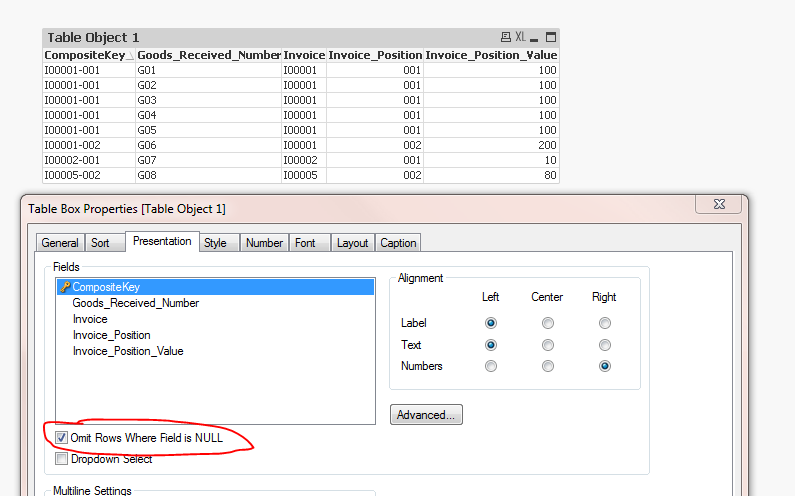Select Goods_Received_Number in the Fields list

[x=135, y=303]
